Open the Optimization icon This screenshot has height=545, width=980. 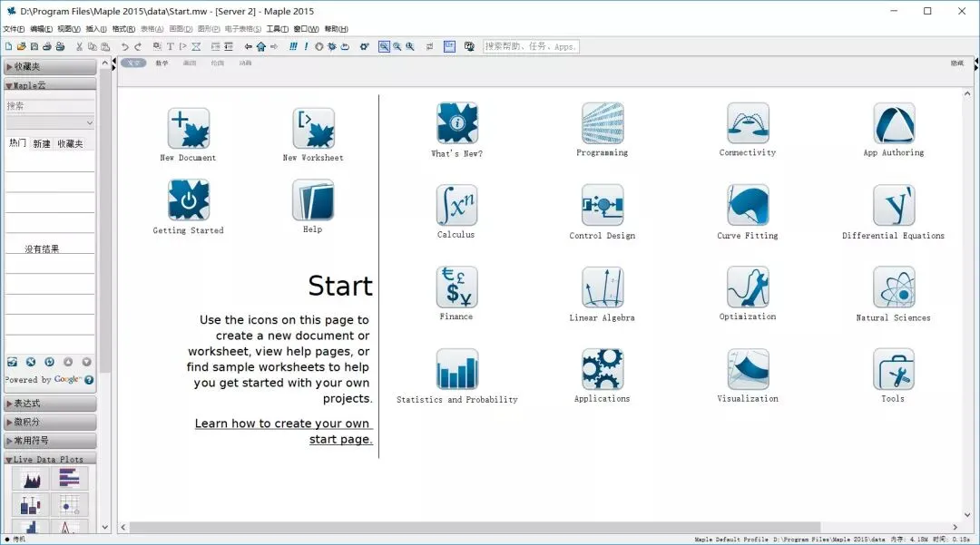[748, 287]
